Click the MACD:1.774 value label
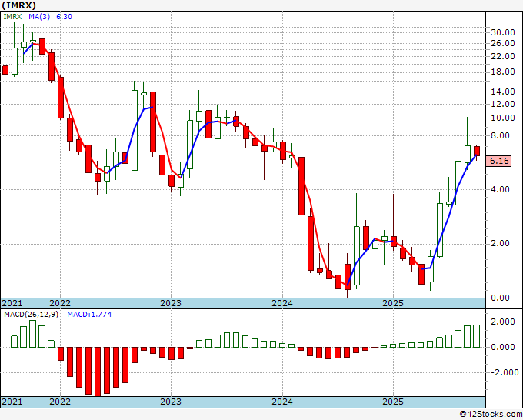The height and width of the screenshot is (420, 523). click(x=89, y=315)
